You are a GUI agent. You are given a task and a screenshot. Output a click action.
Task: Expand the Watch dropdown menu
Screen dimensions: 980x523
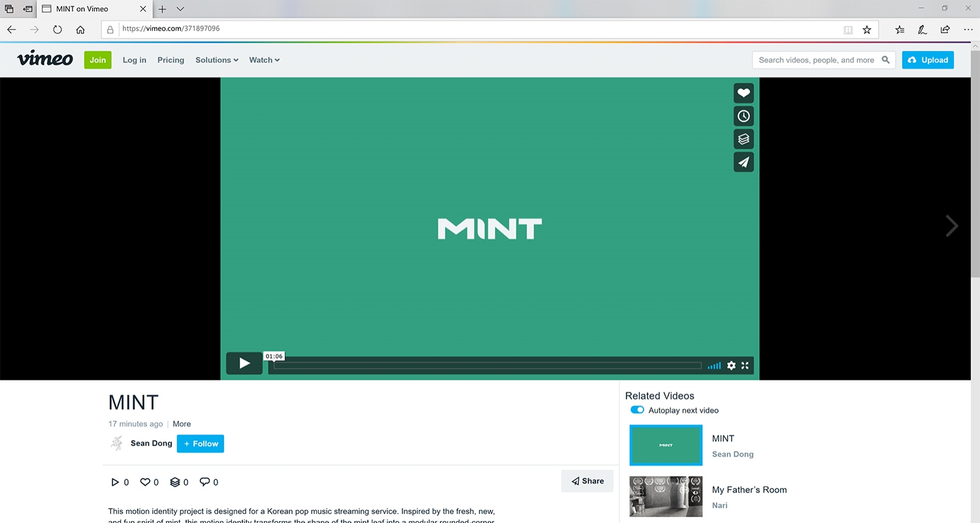(x=264, y=60)
